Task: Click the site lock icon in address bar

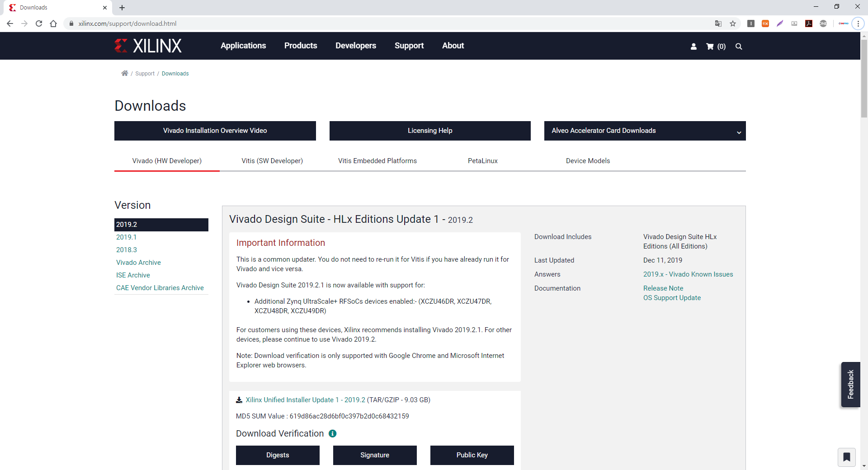Action: pyautogui.click(x=71, y=23)
